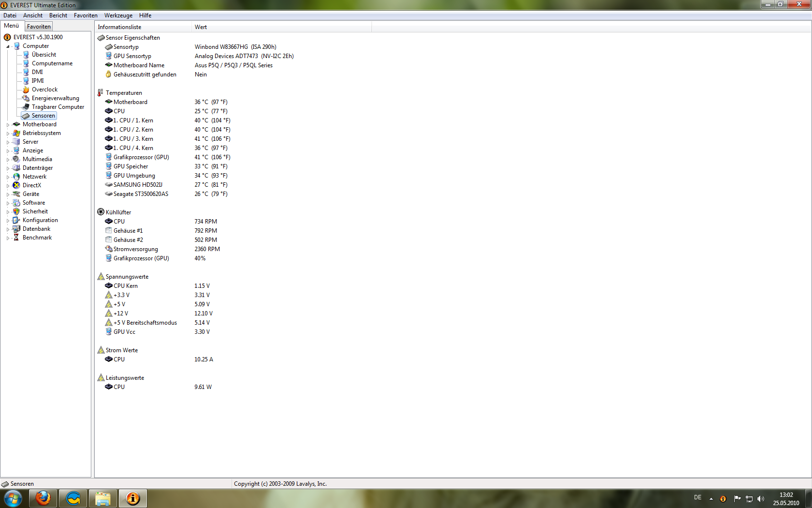This screenshot has width=812, height=508.
Task: Click the Sensor Eigenschaften section icon
Action: [101, 38]
